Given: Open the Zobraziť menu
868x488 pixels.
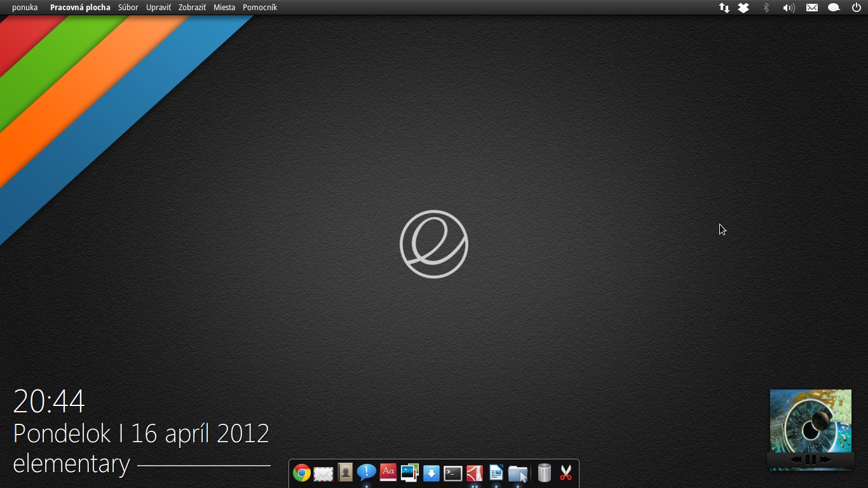Looking at the screenshot, I should click(192, 8).
